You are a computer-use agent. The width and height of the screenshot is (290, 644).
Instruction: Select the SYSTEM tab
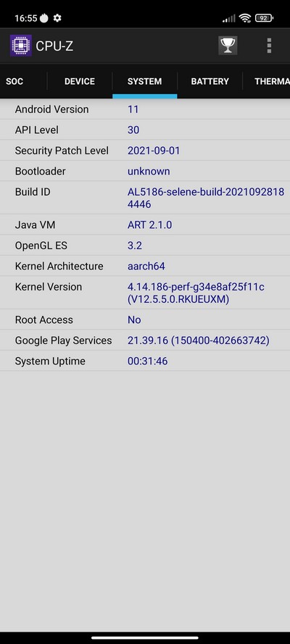pos(144,81)
